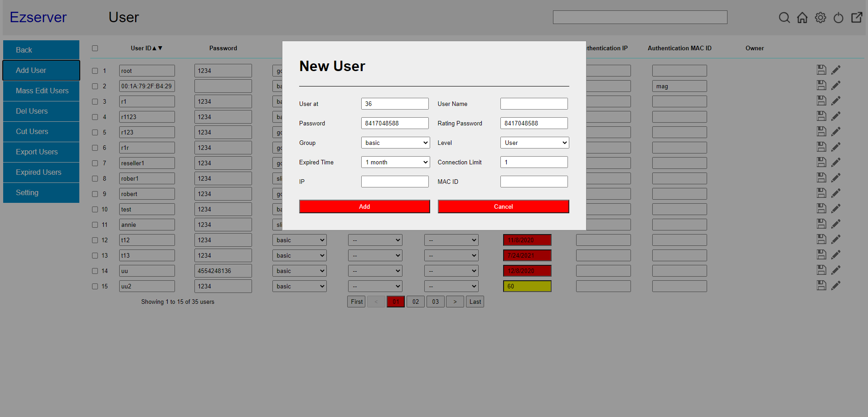Open the Level dropdown showing User
The width and height of the screenshot is (868, 417).
(534, 143)
